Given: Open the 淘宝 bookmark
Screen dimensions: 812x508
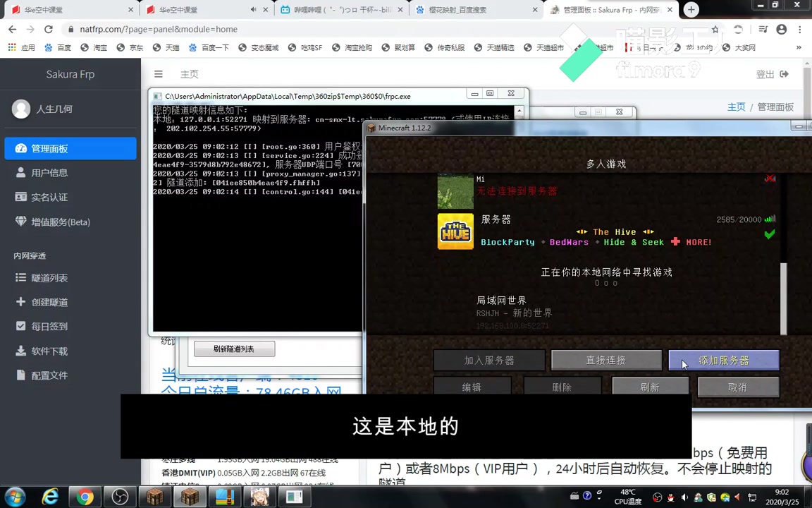Looking at the screenshot, I should coord(94,48).
